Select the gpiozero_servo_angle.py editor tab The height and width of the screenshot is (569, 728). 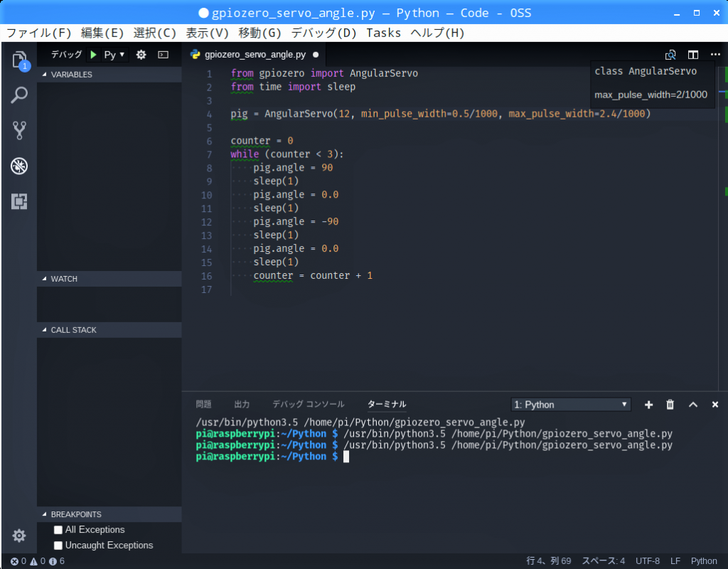[255, 55]
